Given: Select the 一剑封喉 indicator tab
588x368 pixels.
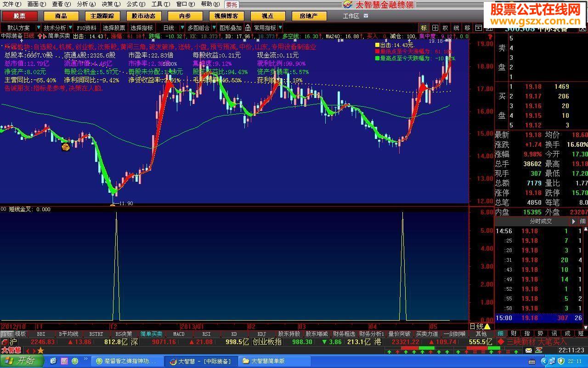Looking at the screenshot, I should (454, 333).
